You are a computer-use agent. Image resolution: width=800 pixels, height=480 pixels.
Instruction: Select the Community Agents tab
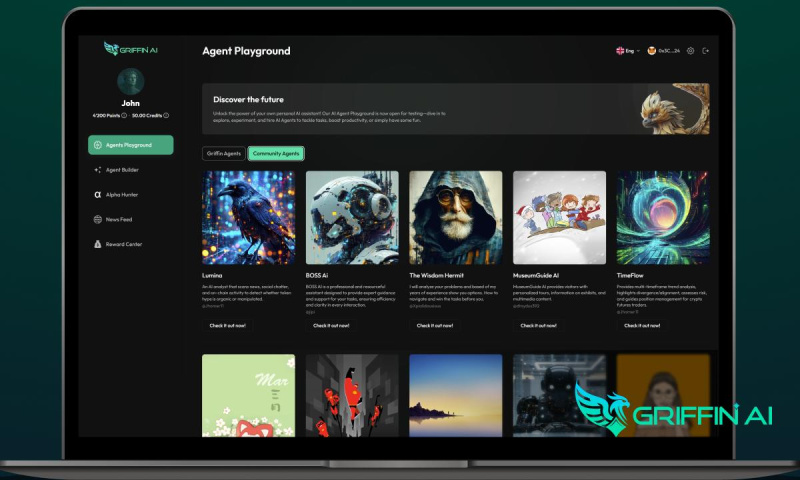pos(276,154)
